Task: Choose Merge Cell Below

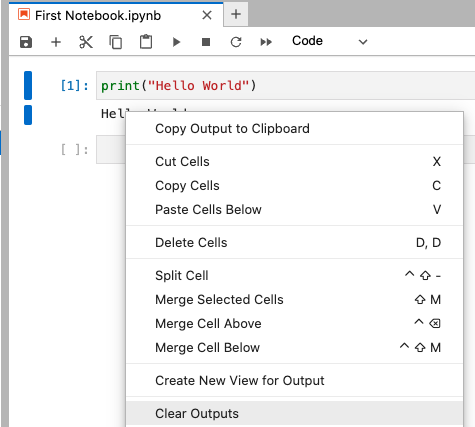Action: click(x=295, y=348)
